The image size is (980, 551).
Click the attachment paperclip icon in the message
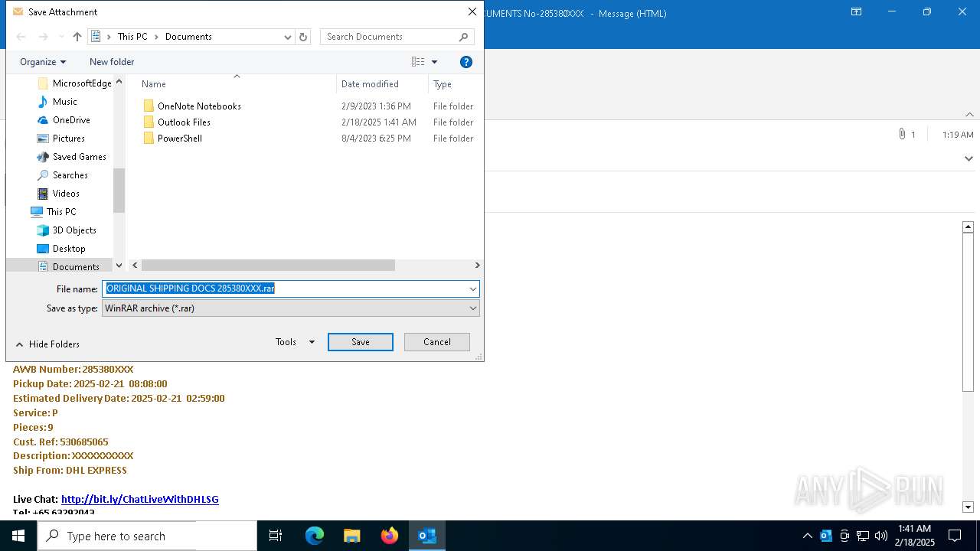(x=902, y=134)
